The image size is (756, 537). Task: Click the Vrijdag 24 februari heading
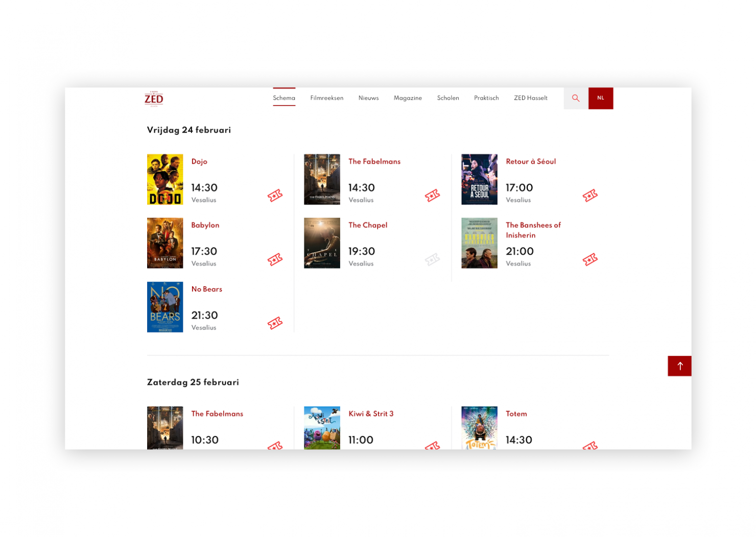[x=189, y=130]
